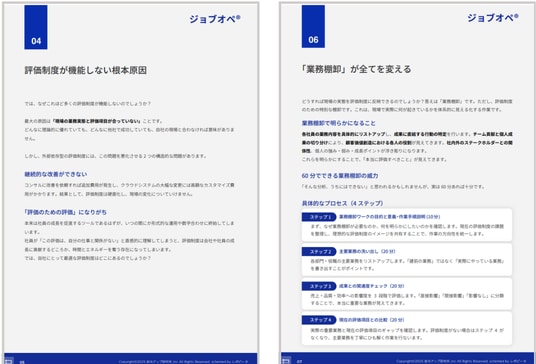Select the blue 06 page number block
Screen dimensions: 536x364
point(313,26)
